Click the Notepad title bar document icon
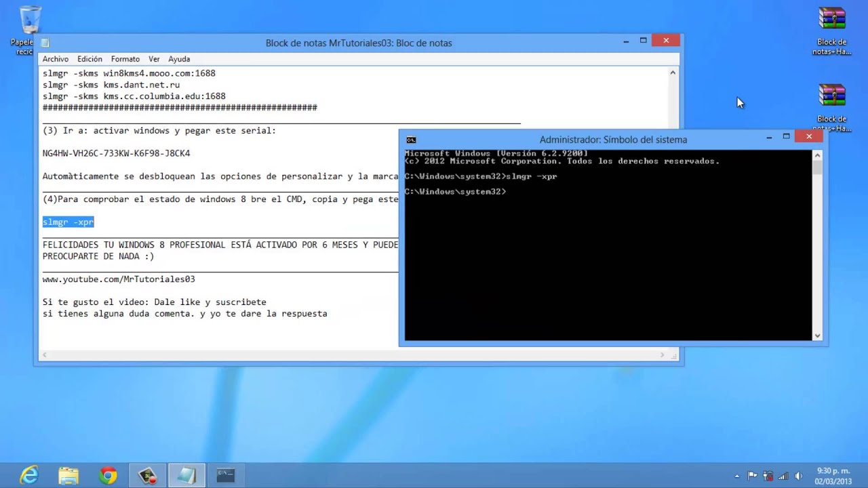 pyautogui.click(x=45, y=43)
